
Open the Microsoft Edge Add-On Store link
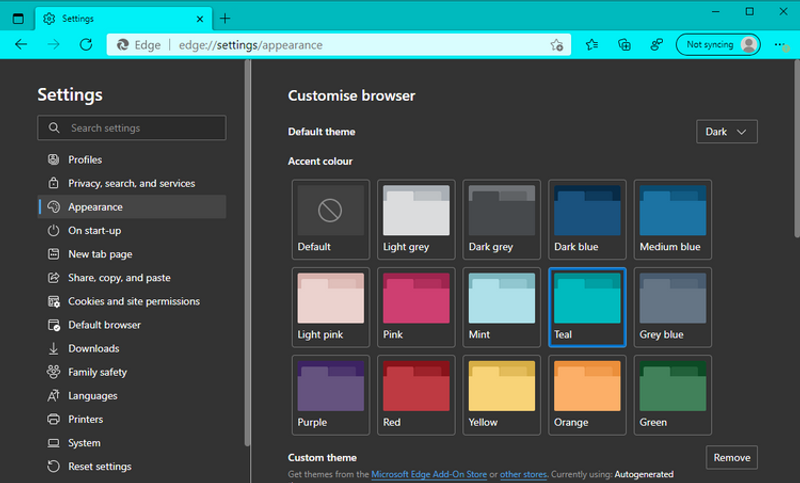coord(428,474)
